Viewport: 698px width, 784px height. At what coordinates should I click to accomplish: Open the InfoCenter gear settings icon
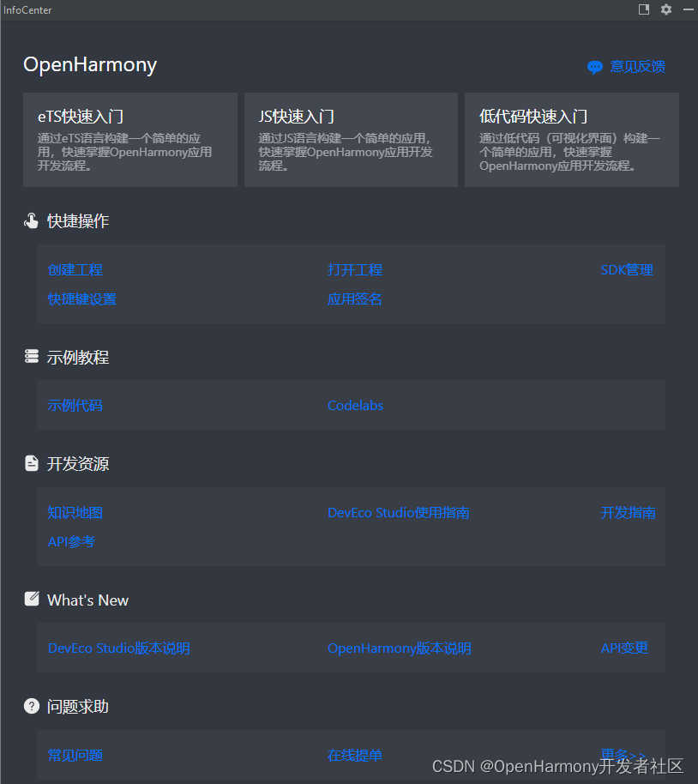click(666, 9)
